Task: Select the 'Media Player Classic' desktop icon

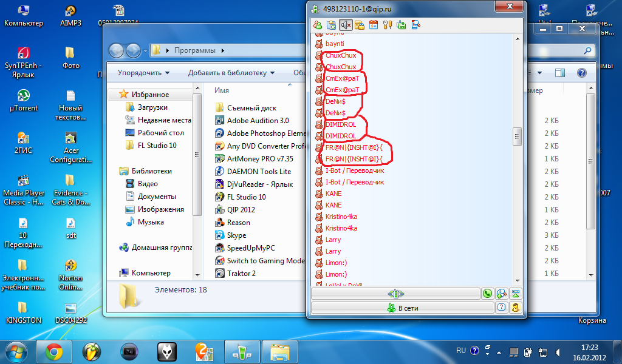Action: coord(24,190)
